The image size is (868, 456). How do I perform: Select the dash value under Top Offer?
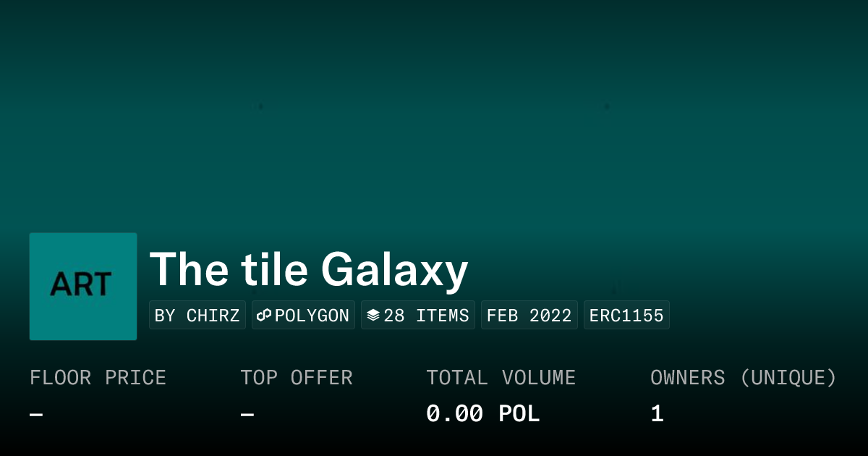(x=247, y=415)
